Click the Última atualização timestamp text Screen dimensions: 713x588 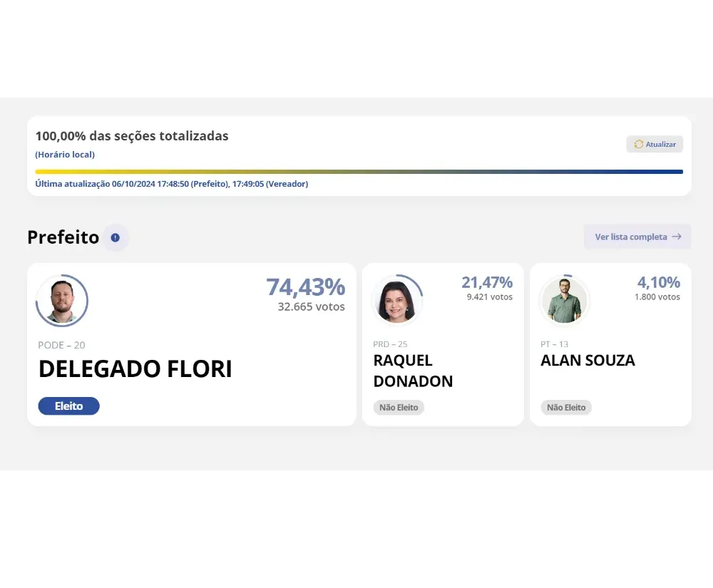pos(171,184)
